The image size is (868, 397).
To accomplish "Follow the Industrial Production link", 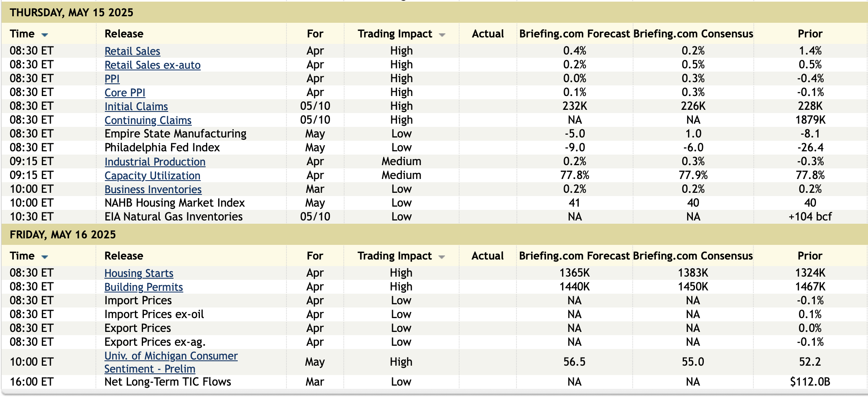I will point(155,162).
